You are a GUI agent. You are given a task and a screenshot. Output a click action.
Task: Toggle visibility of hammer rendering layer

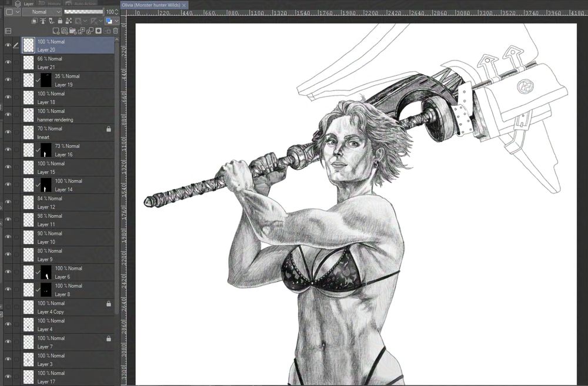point(8,115)
